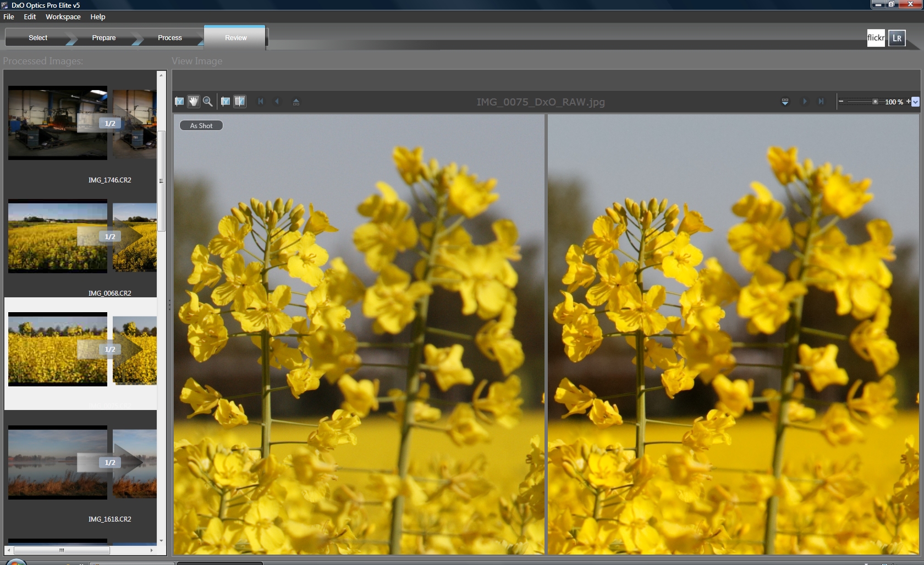
Task: Go to the first image
Action: 261,101
